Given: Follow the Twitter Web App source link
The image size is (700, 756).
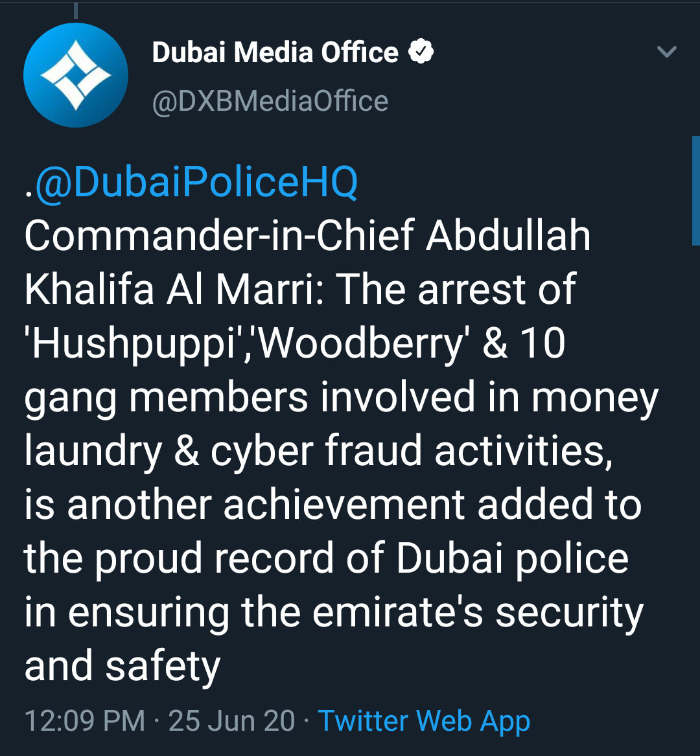Looking at the screenshot, I should coord(424,720).
